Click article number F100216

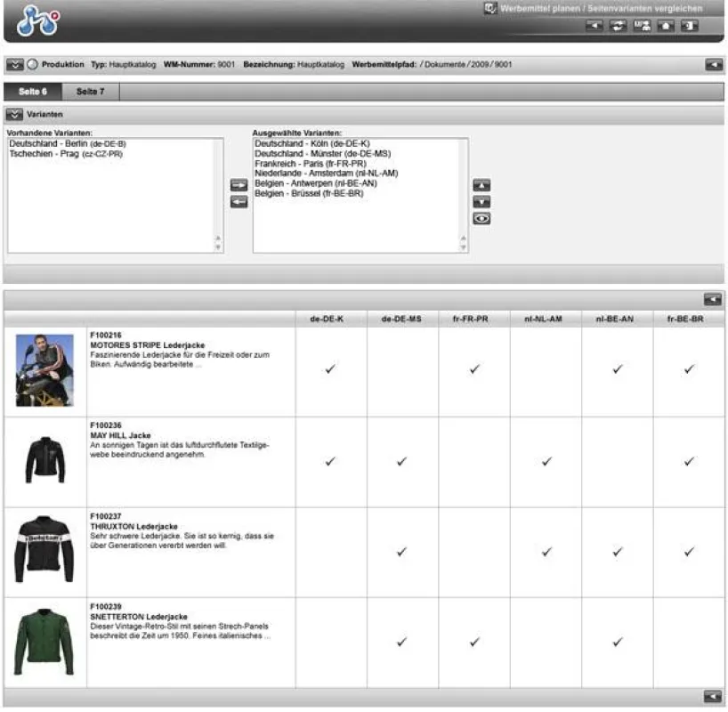pyautogui.click(x=106, y=335)
